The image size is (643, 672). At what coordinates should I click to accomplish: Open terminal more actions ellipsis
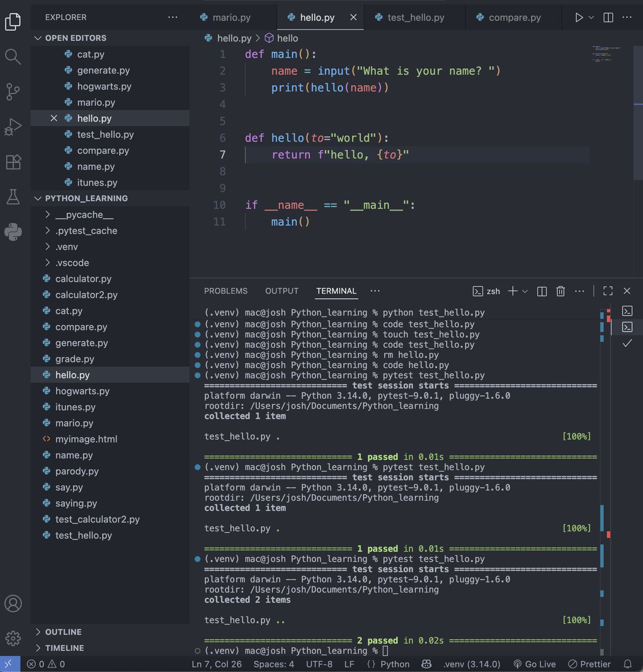[x=580, y=291]
